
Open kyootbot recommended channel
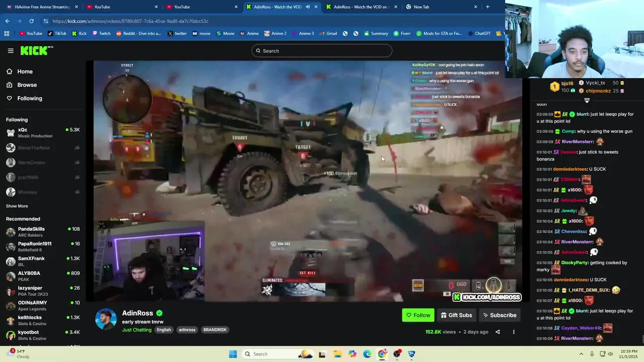point(43,335)
